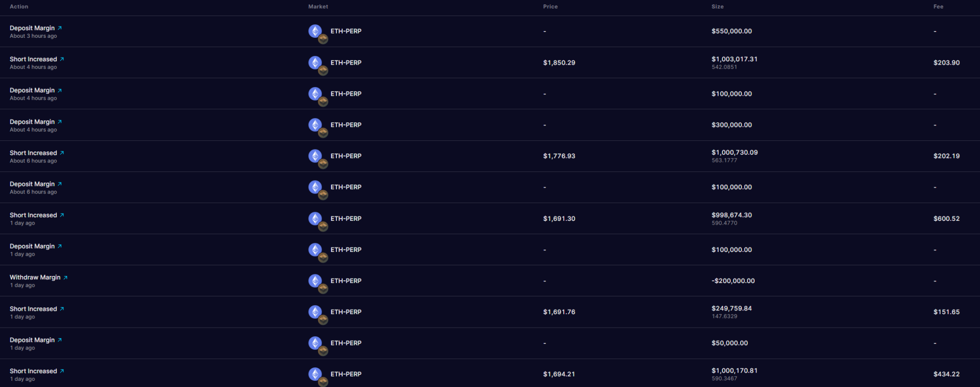Click the Ethereum icon in Withdraw Margin row

click(315, 280)
